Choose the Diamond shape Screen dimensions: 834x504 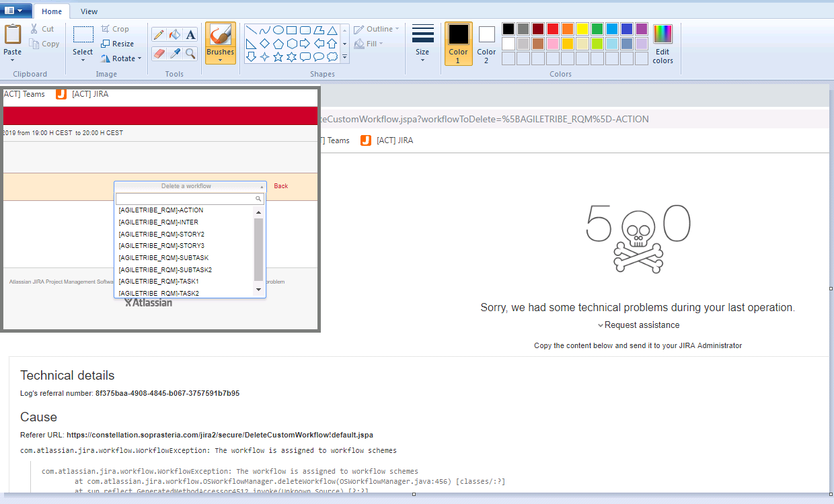264,44
